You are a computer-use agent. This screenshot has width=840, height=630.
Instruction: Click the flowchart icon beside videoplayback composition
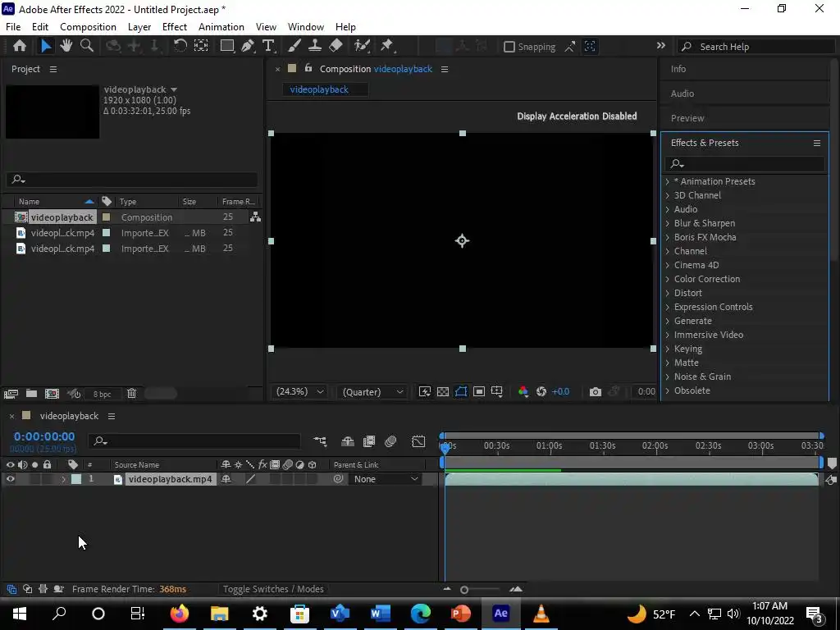pos(256,217)
